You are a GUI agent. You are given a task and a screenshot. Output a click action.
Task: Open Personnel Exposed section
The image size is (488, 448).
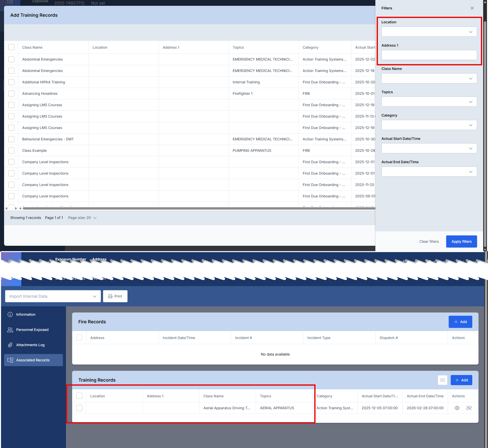coord(32,330)
